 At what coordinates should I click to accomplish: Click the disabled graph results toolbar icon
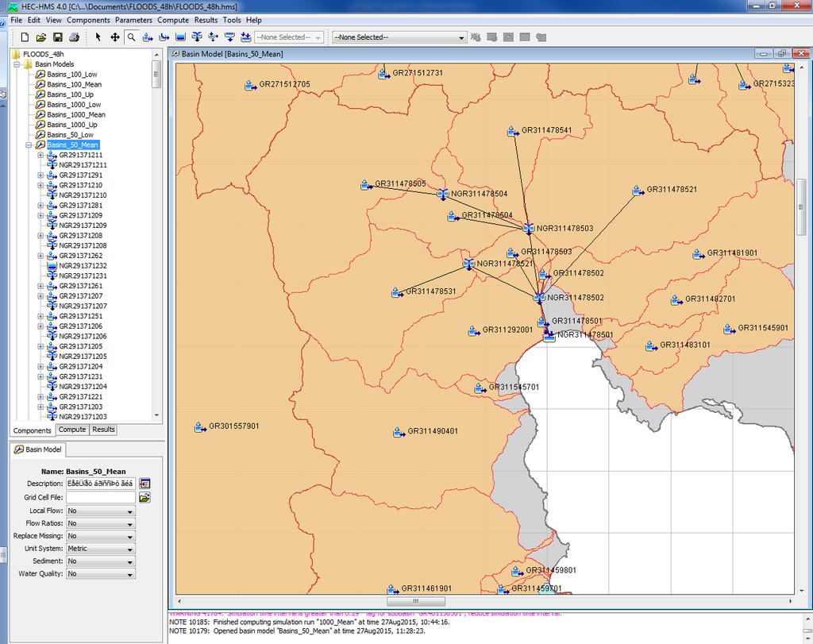click(x=509, y=37)
